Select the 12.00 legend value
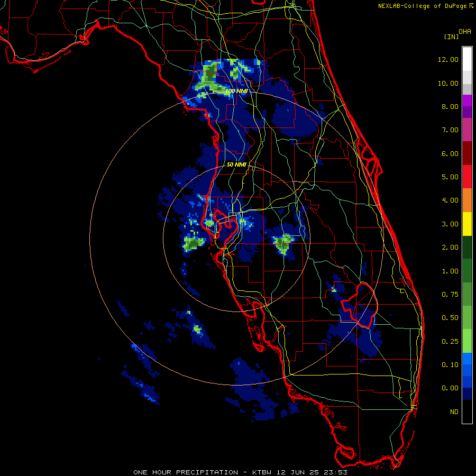The image size is (476, 476). coord(448,59)
